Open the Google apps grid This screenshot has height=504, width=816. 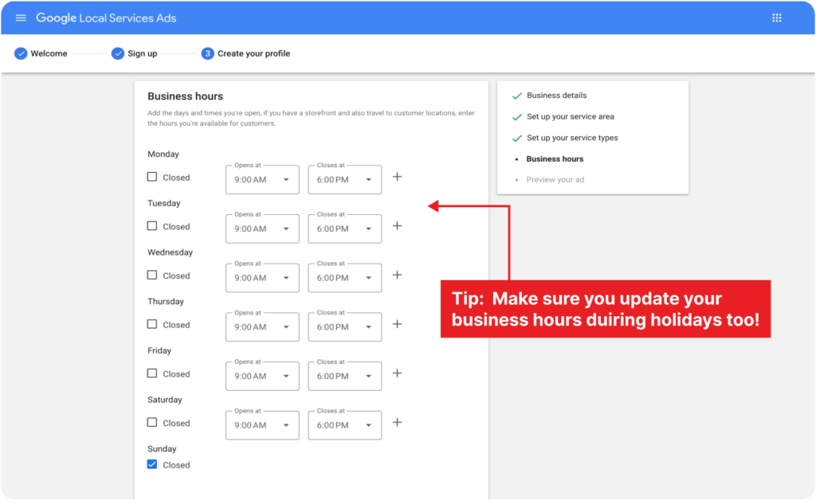[x=776, y=18]
